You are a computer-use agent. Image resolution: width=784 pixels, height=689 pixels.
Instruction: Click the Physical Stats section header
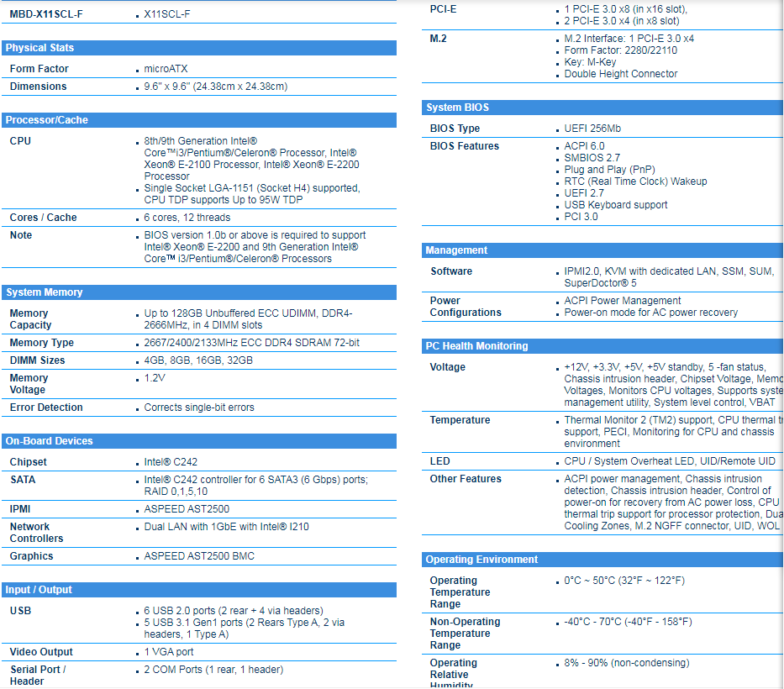click(39, 48)
